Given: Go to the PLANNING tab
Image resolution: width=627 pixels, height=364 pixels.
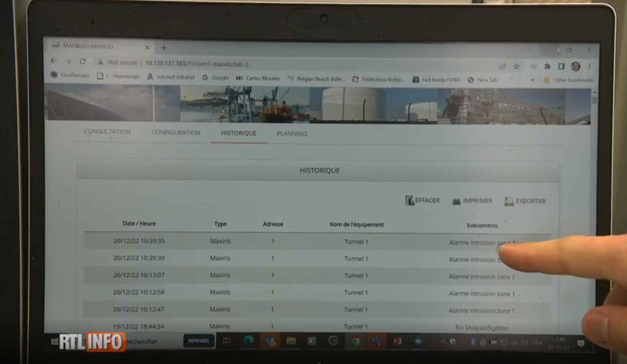Looking at the screenshot, I should [x=292, y=134].
